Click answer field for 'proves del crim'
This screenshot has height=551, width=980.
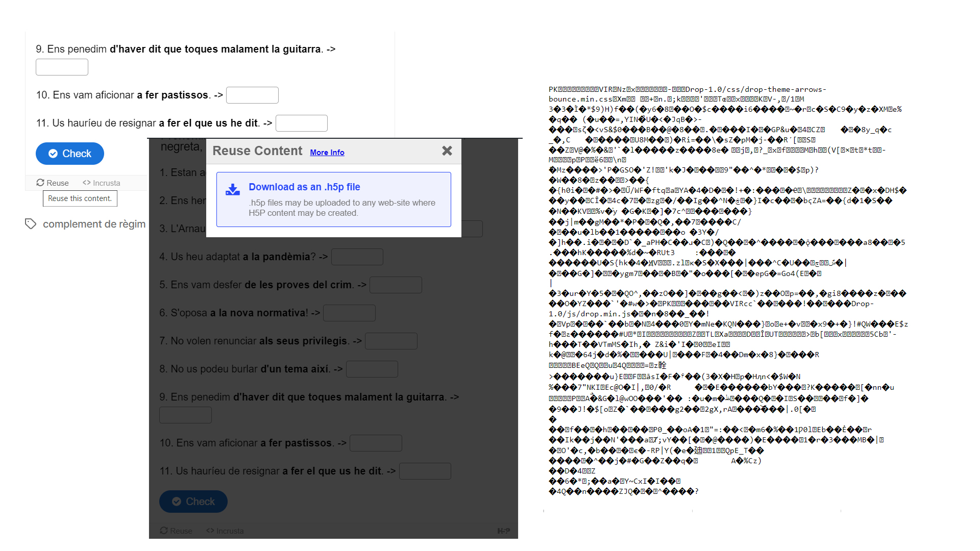click(x=396, y=285)
